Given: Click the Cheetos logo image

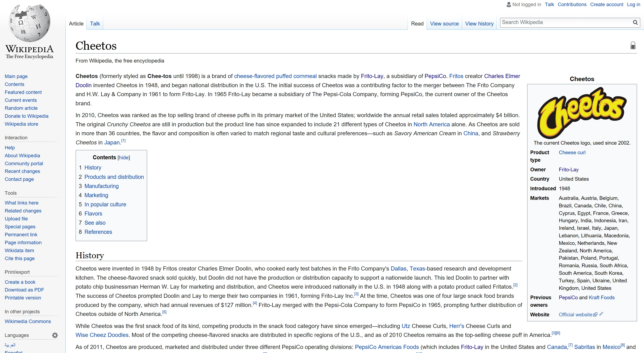Looking at the screenshot, I should click(x=582, y=113).
